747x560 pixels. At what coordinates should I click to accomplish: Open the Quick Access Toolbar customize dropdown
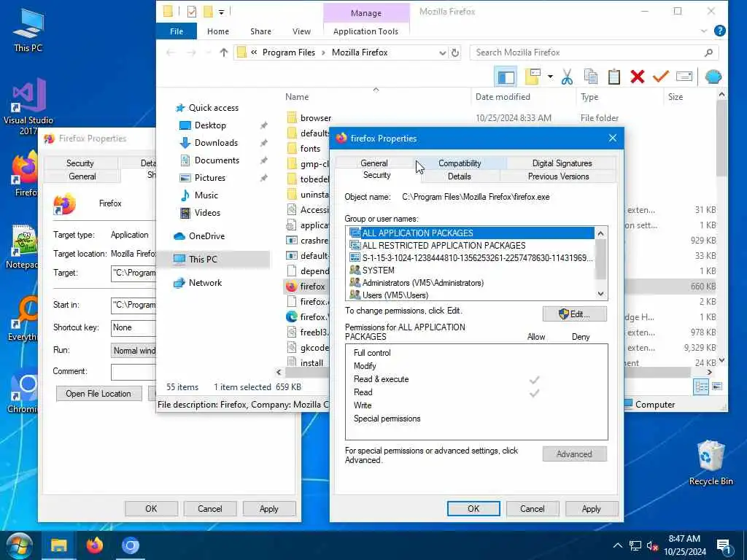pyautogui.click(x=221, y=12)
